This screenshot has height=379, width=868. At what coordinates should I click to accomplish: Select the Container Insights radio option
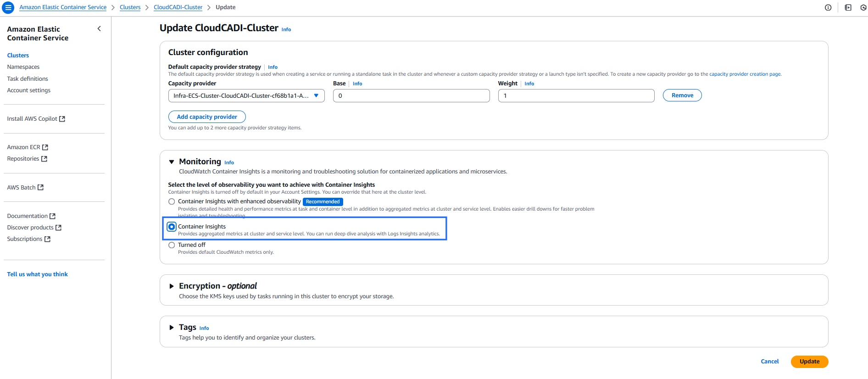pyautogui.click(x=172, y=227)
